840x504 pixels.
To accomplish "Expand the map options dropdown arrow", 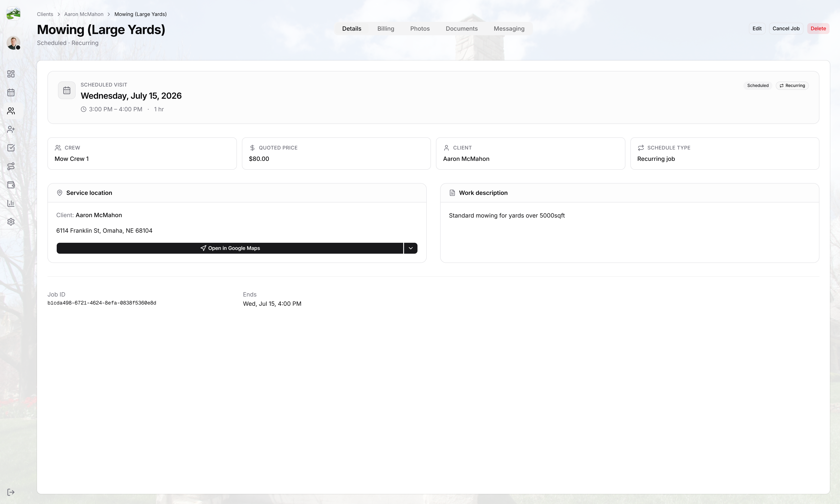I will click(x=411, y=248).
